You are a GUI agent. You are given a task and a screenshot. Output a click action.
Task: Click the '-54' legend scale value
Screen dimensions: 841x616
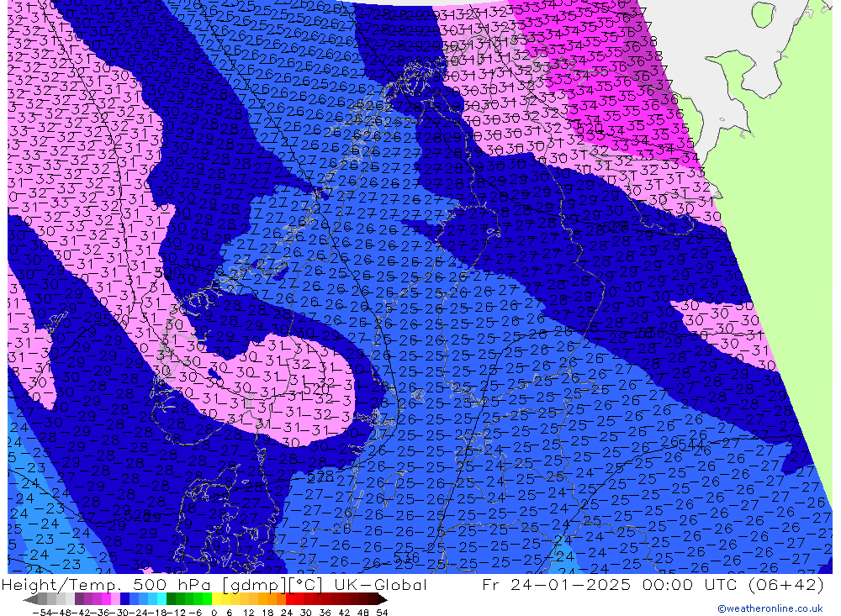pos(42,613)
